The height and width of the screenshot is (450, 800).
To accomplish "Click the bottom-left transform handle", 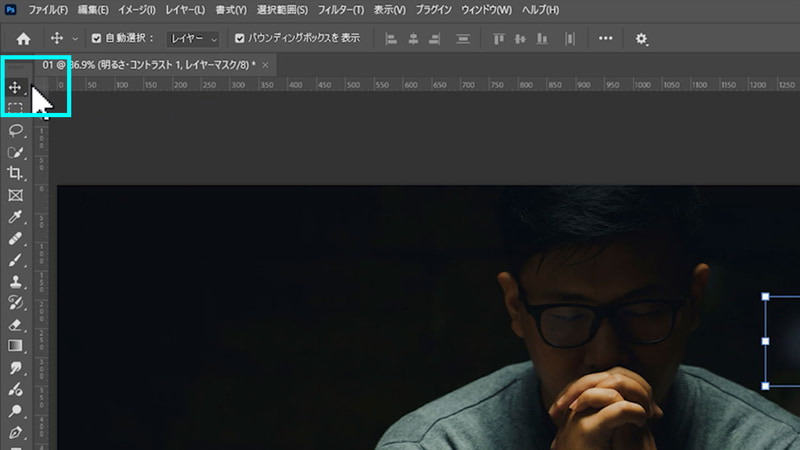I will [765, 386].
